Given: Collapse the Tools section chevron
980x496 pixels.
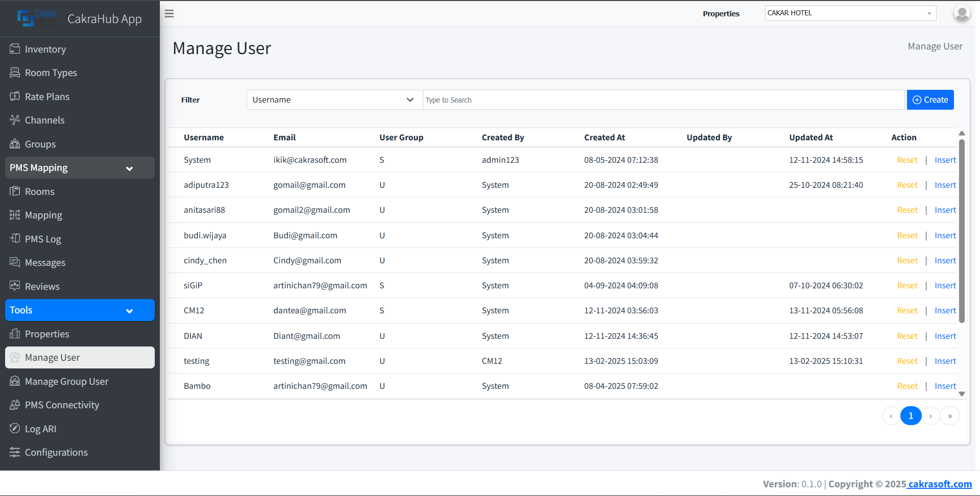Looking at the screenshot, I should click(x=129, y=310).
